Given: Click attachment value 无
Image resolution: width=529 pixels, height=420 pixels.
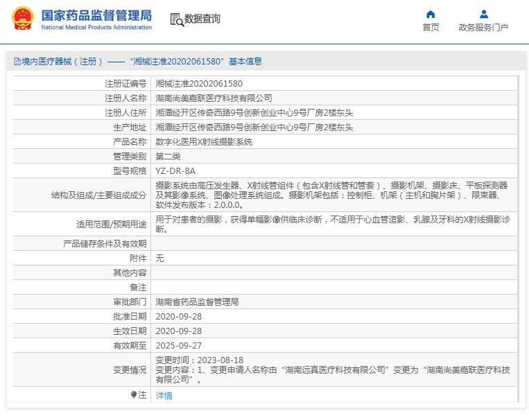Looking at the screenshot, I should [159, 258].
